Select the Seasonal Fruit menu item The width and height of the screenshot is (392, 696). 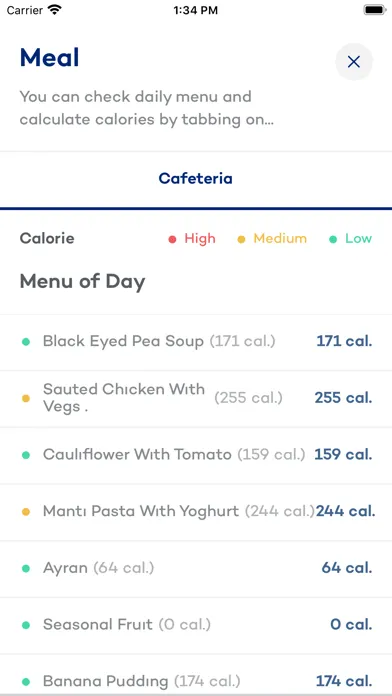[196, 625]
